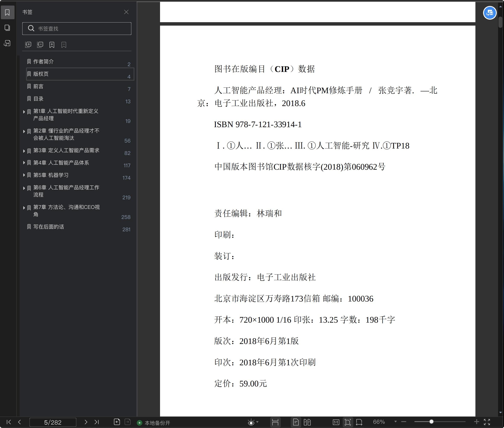
Task: Expand 第2章 懂行业的产品经理 bookmark
Action: tap(24, 131)
